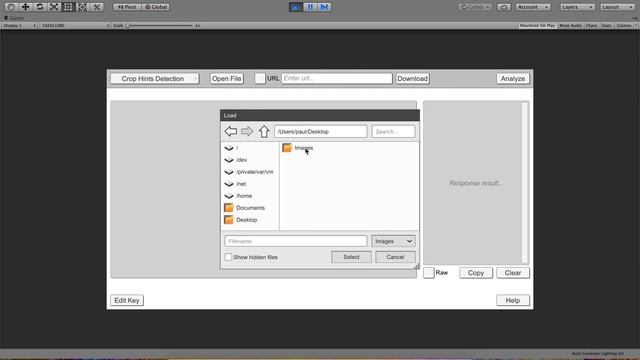This screenshot has height=360, width=640.
Task: Go forward with the right arrow
Action: point(247,131)
